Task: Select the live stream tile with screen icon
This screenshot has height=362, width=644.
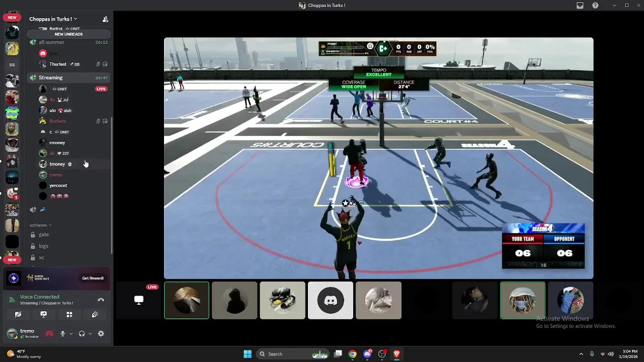Action: (x=139, y=300)
